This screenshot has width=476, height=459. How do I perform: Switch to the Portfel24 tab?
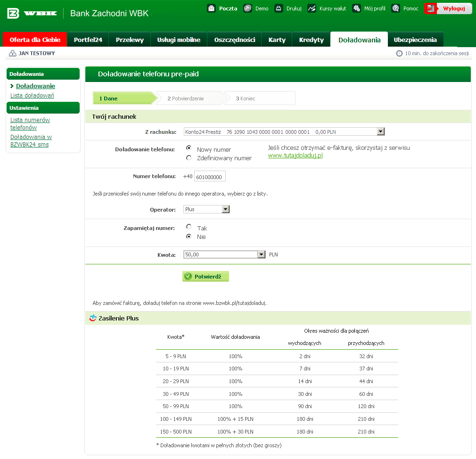click(x=88, y=40)
